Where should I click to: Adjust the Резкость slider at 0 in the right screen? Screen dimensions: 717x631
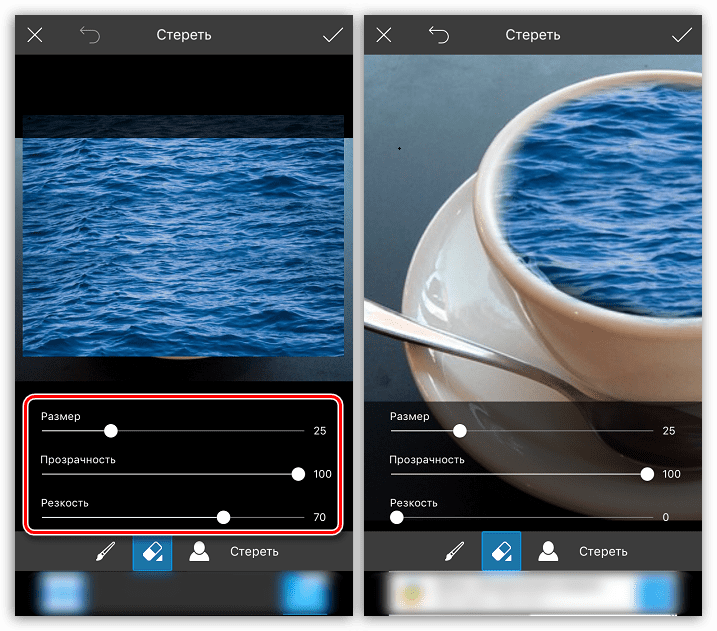pos(396,518)
